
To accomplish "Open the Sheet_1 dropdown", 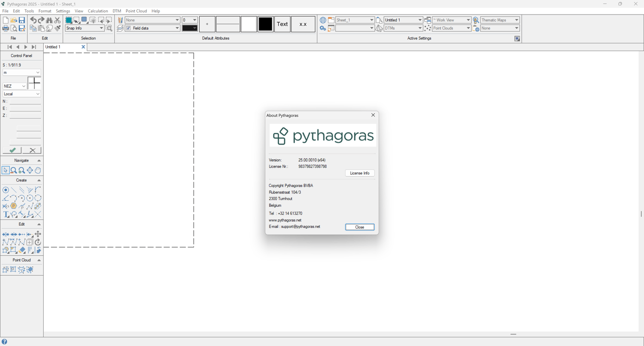I will pyautogui.click(x=355, y=20).
